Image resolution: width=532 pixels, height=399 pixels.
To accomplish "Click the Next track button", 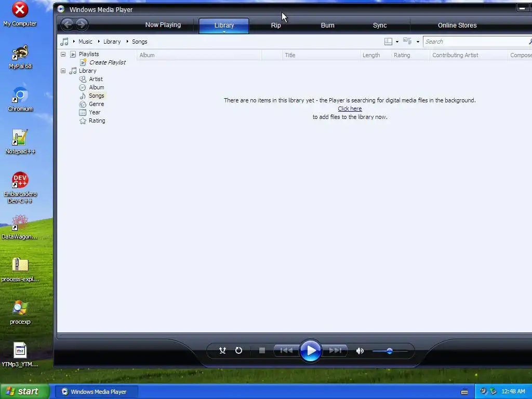I will click(x=335, y=351).
